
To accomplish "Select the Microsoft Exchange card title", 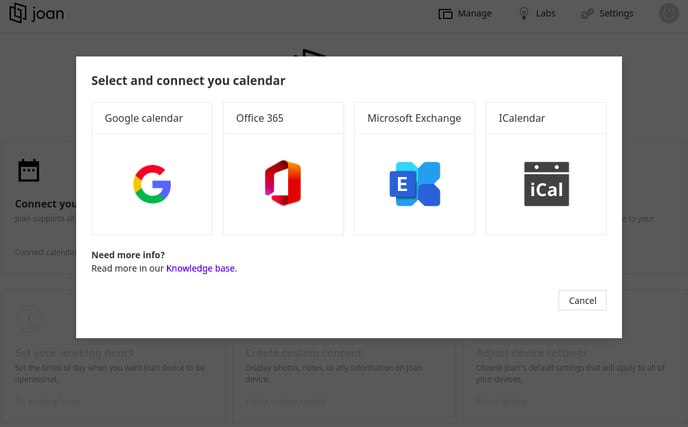I will [414, 118].
